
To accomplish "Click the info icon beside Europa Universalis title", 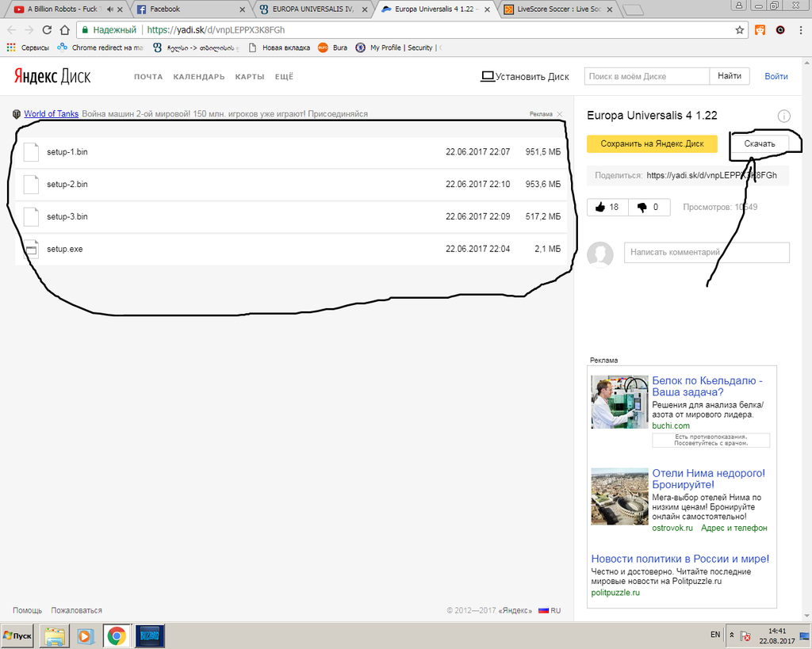I will [x=784, y=116].
